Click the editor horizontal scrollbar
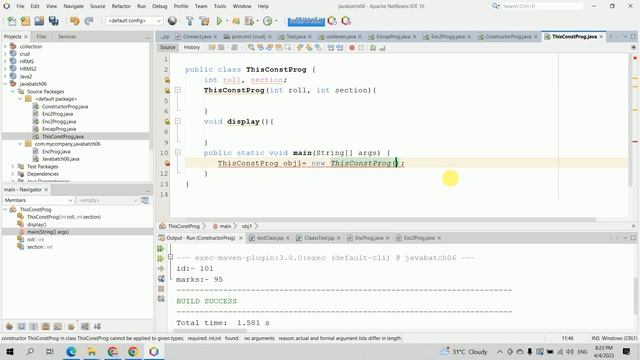Viewport: 640px width, 360px height. [x=383, y=220]
